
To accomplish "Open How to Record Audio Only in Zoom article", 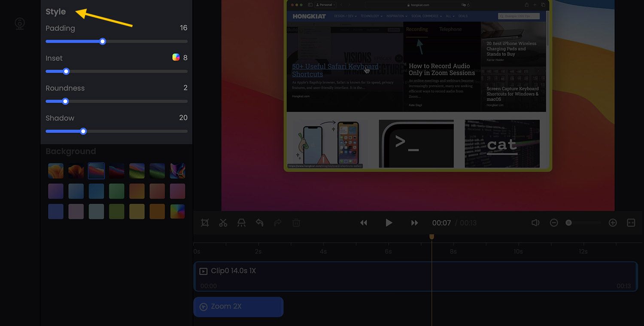I will coord(442,69).
